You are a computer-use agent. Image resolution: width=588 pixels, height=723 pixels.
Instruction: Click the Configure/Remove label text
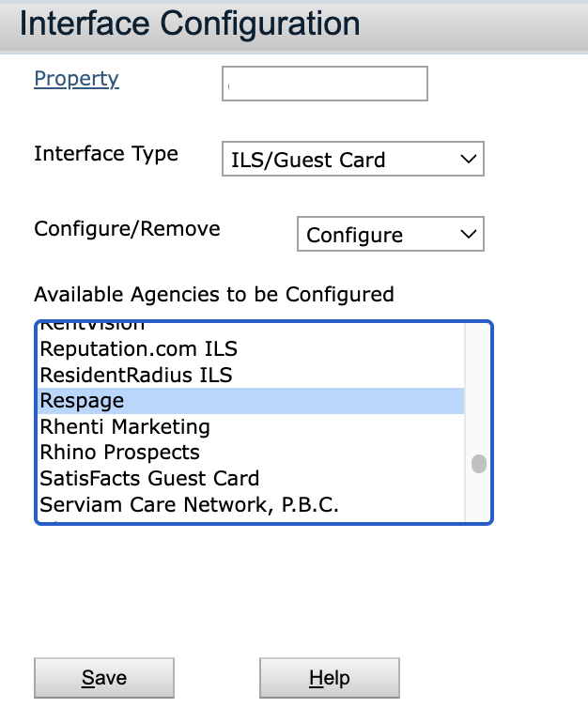tap(127, 229)
